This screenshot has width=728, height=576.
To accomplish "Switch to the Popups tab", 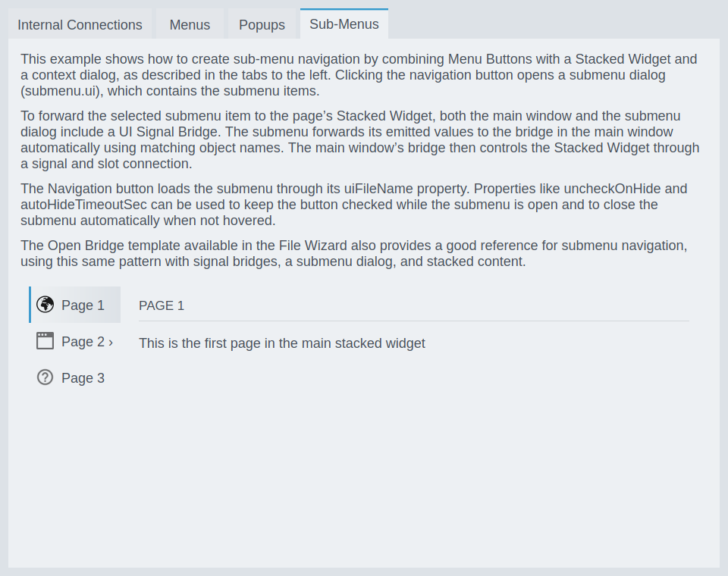I will 262,25.
